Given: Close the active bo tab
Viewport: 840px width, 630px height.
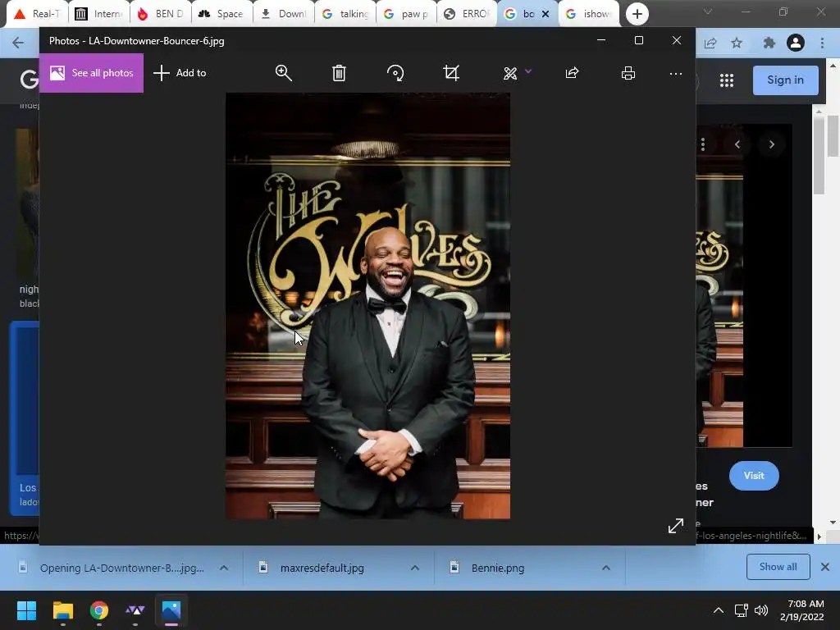Looking at the screenshot, I should pyautogui.click(x=546, y=14).
